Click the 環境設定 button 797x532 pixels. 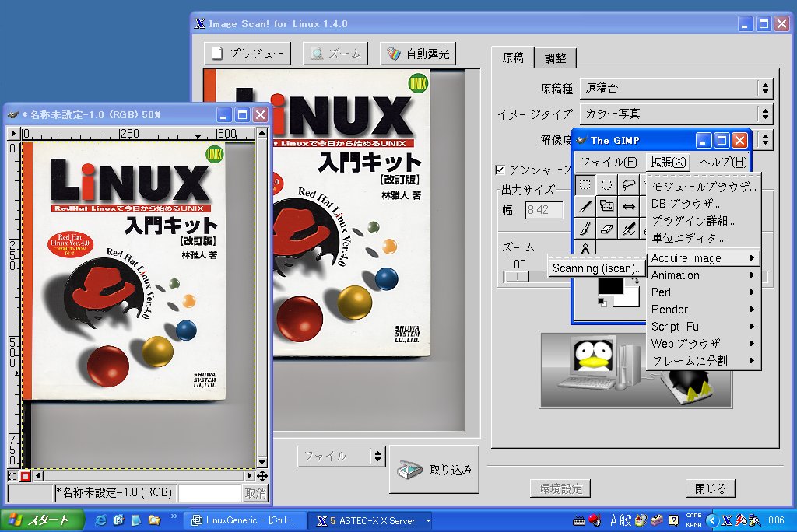click(x=560, y=488)
